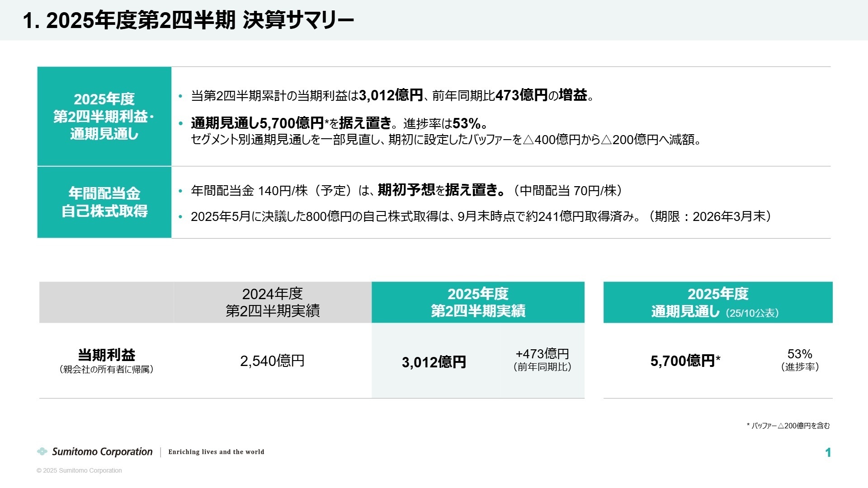Click the bullet marker beside 年間配当金 140円/株
This screenshot has height=488, width=868.
pos(180,191)
